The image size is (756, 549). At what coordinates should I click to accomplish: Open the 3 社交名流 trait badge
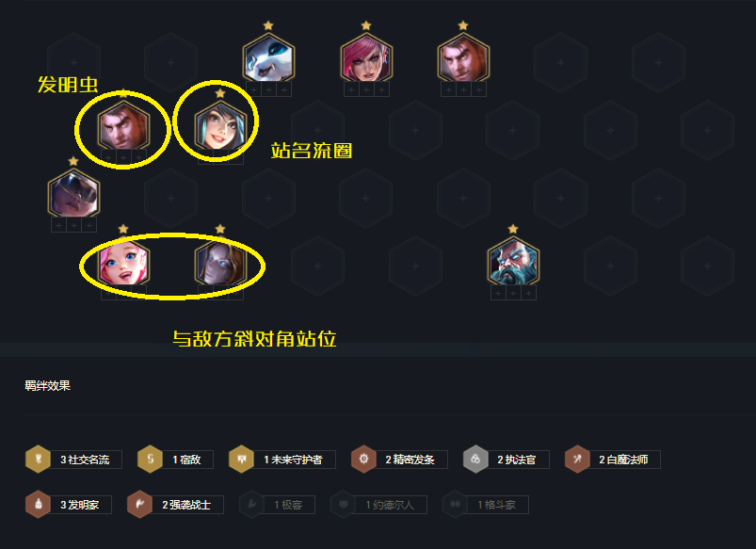coord(73,460)
